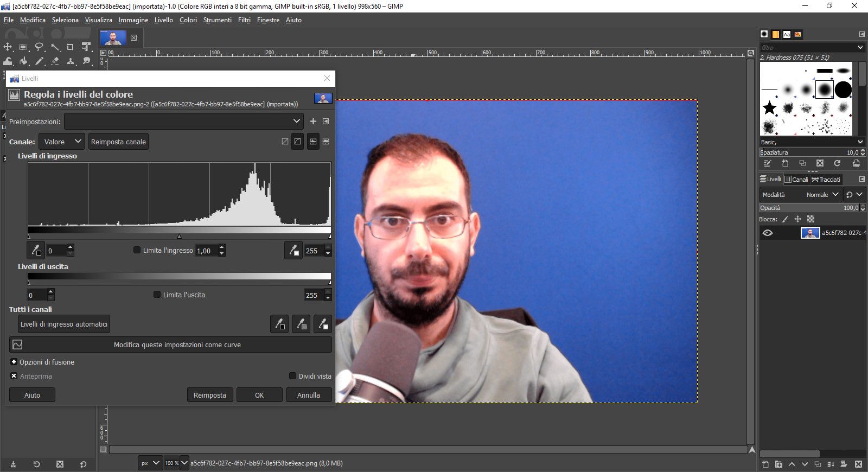The height and width of the screenshot is (472, 868).
Task: Enable Limita l'uscita checkbox
Action: click(157, 295)
